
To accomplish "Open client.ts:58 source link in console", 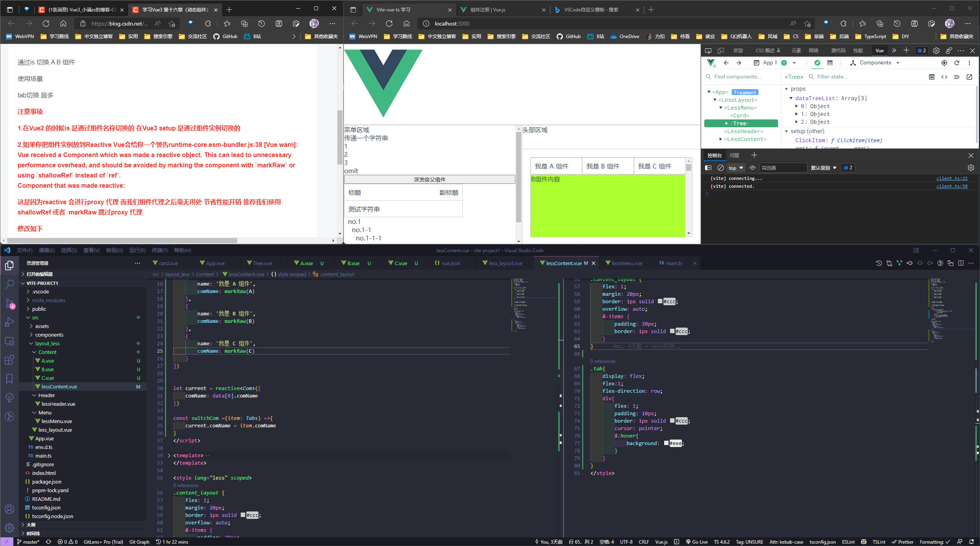I will 952,186.
